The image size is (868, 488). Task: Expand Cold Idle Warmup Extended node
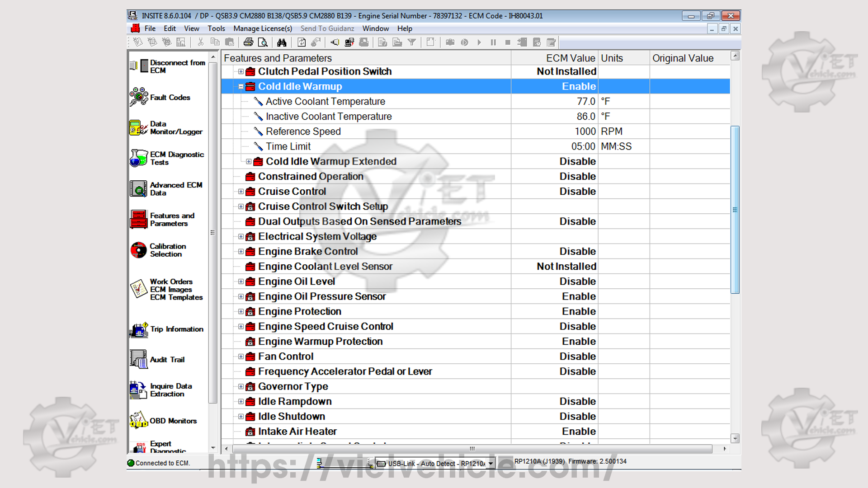(x=249, y=161)
